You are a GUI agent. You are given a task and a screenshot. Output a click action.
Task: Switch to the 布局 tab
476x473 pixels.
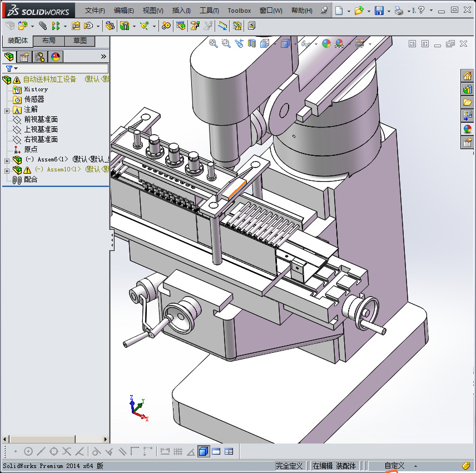48,41
